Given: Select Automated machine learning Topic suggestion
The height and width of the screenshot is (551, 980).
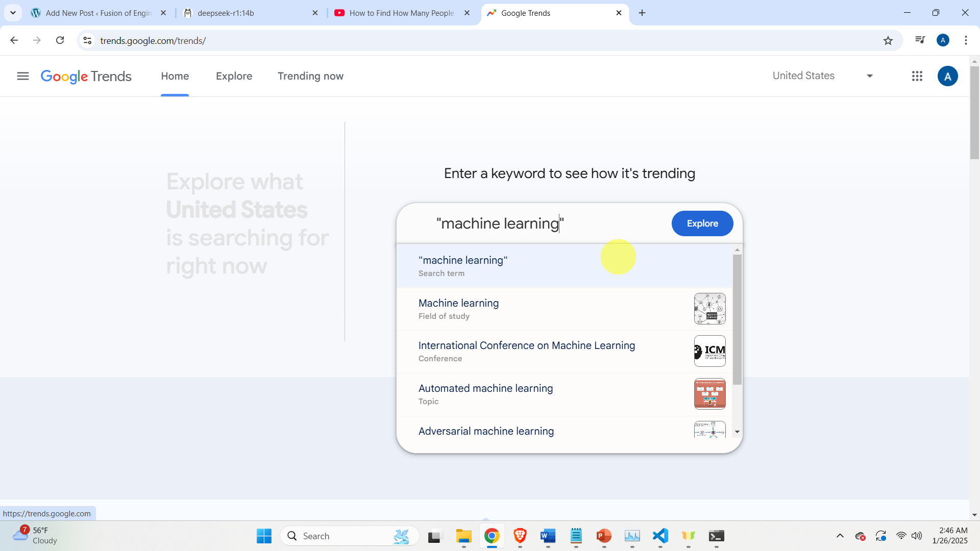Looking at the screenshot, I should (x=565, y=394).
